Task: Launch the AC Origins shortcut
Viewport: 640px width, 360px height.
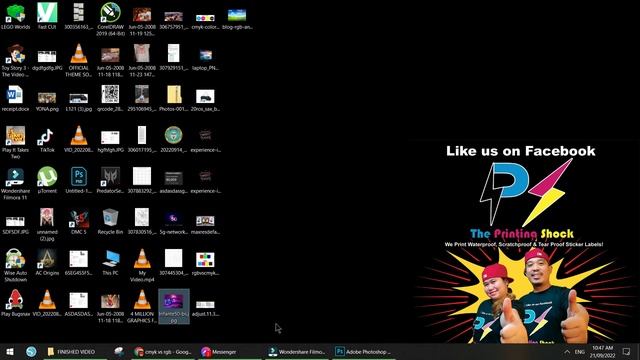Action: point(47,262)
